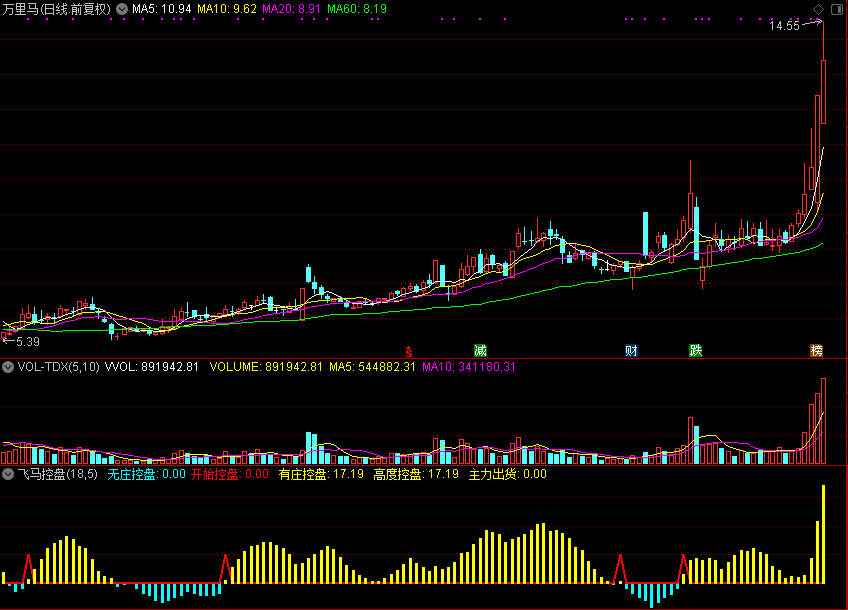848x610 pixels.
Task: Open the dropdown beside 万里马 chart title
Action: [122, 9]
